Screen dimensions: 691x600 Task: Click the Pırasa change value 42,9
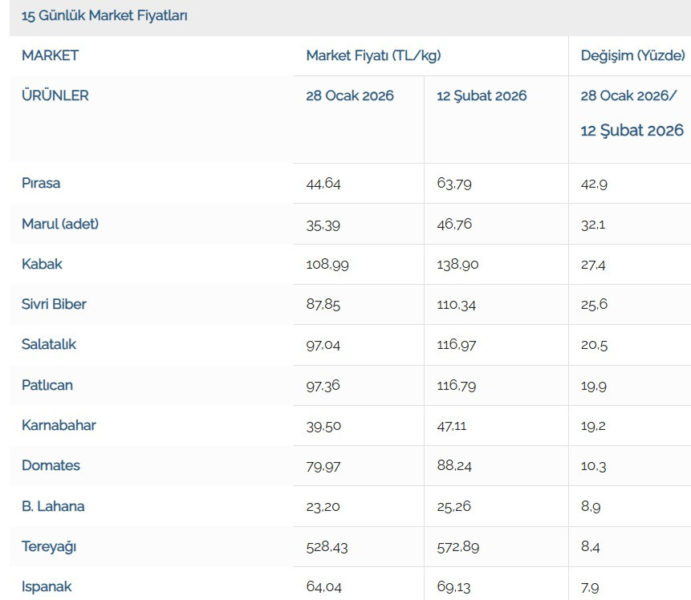pos(594,184)
